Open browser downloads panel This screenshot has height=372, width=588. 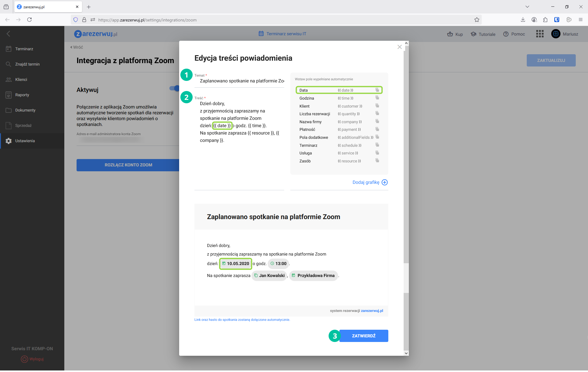pos(523,20)
